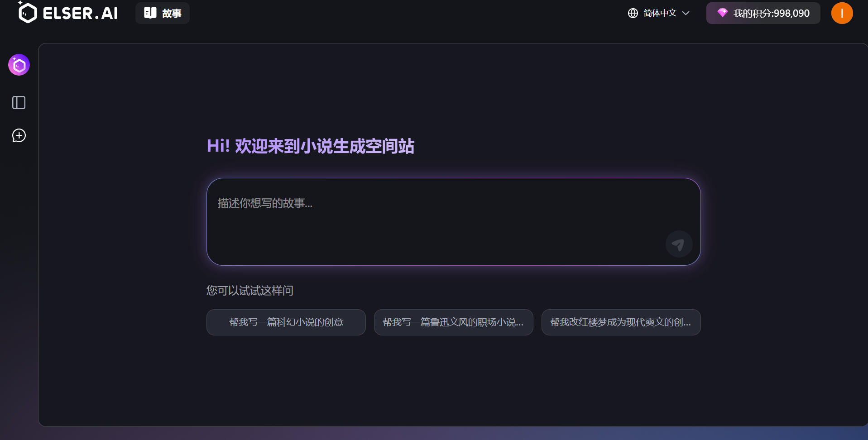Open the 简体中文 language dropdown
868x440 pixels.
660,13
